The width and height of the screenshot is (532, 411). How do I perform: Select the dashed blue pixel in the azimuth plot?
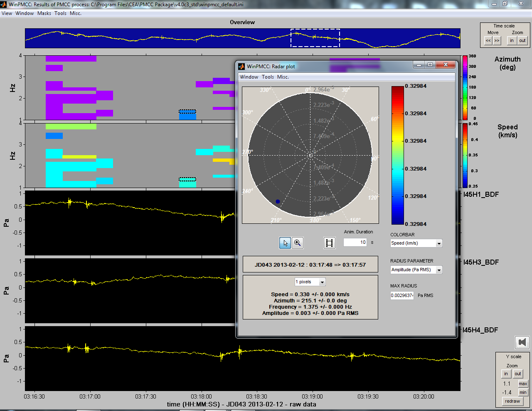tap(187, 111)
